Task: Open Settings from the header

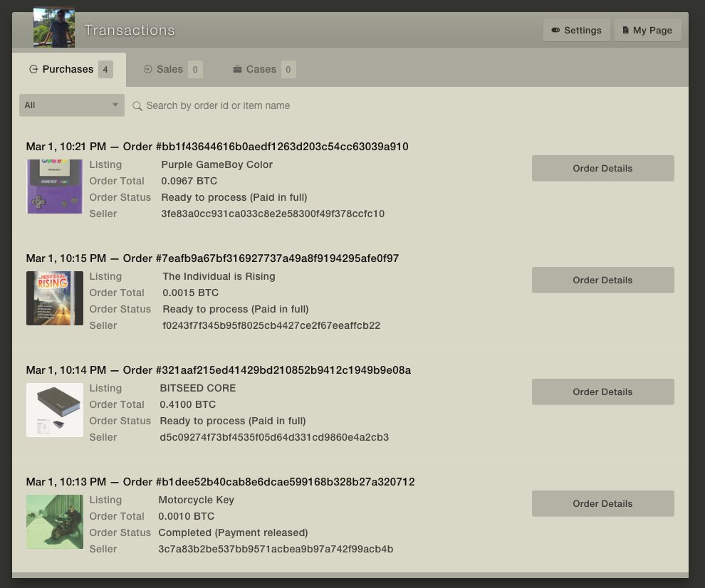Action: click(x=576, y=31)
